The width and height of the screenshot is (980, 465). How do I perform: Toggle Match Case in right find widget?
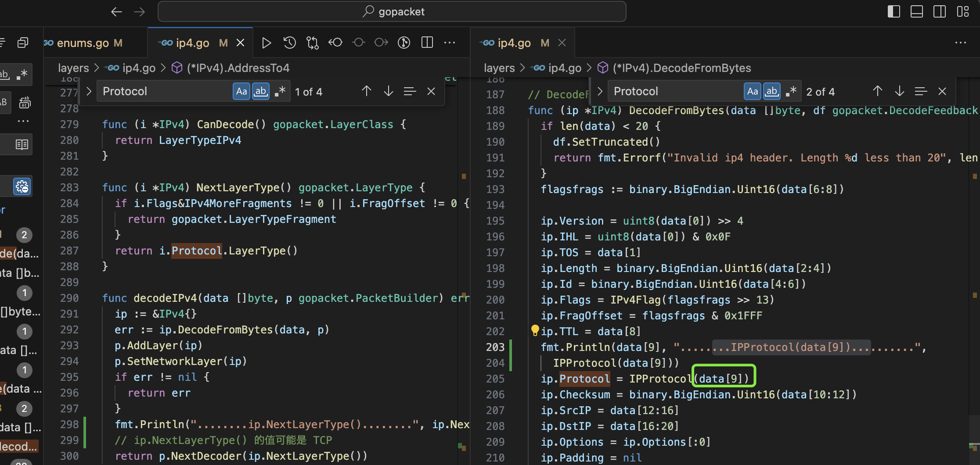753,91
